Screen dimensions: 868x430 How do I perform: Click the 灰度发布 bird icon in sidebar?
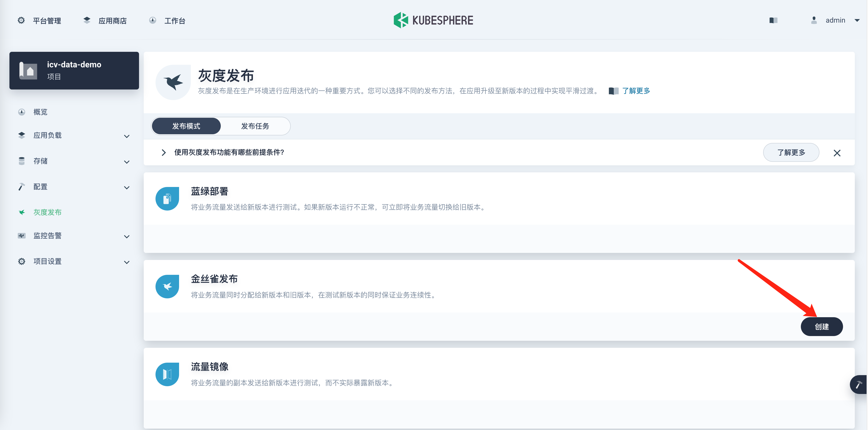click(x=22, y=212)
